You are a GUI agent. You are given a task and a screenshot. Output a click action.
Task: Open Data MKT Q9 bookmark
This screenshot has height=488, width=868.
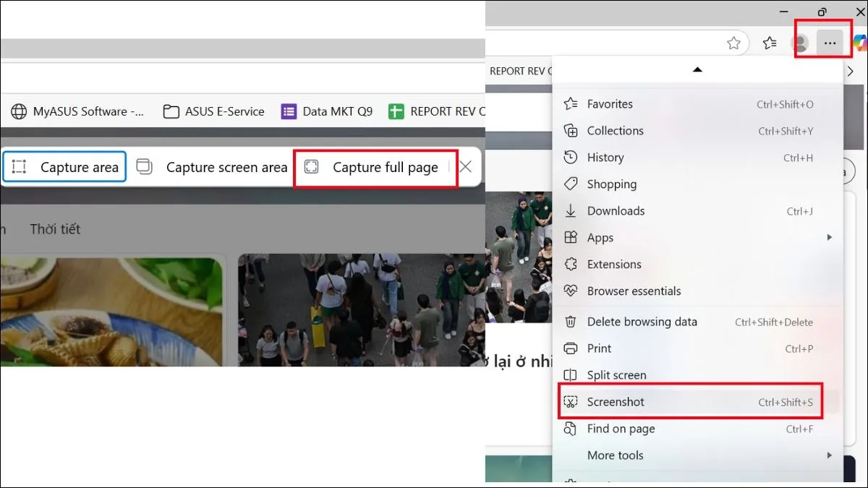327,111
